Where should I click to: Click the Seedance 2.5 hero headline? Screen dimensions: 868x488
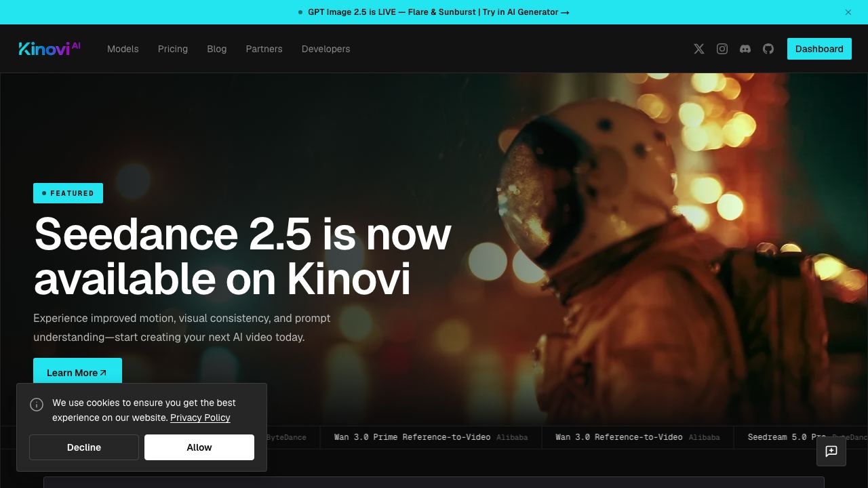point(242,256)
